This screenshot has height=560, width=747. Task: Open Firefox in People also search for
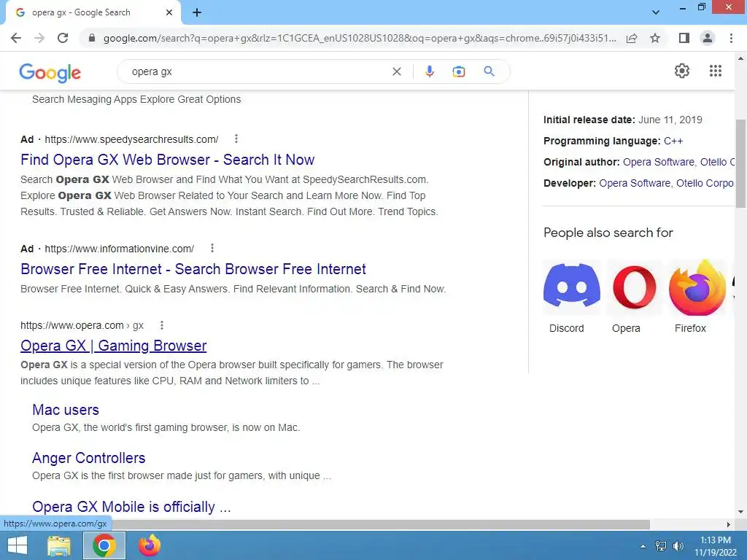(697, 297)
